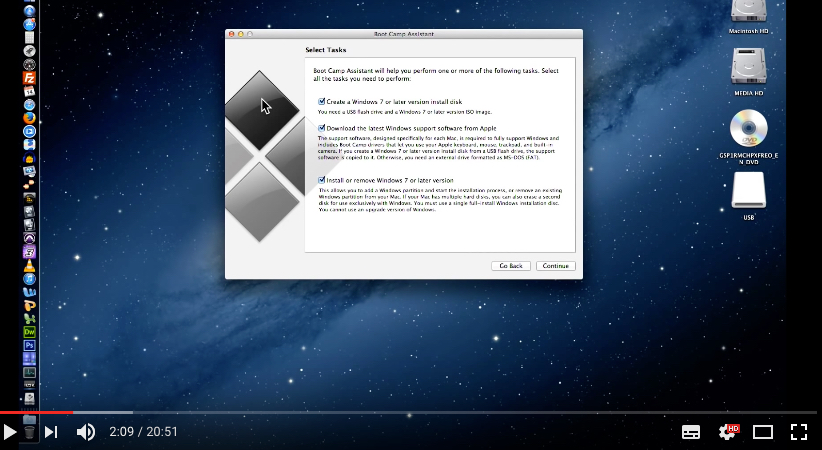The height and width of the screenshot is (450, 822).
Task: Launch Microsoft PowerPoint from the dock
Action: (29, 305)
